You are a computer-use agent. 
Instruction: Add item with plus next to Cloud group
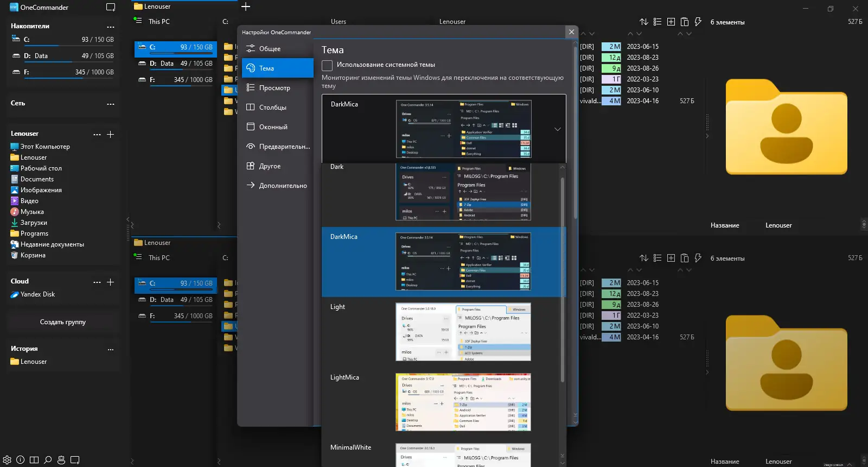tap(110, 282)
